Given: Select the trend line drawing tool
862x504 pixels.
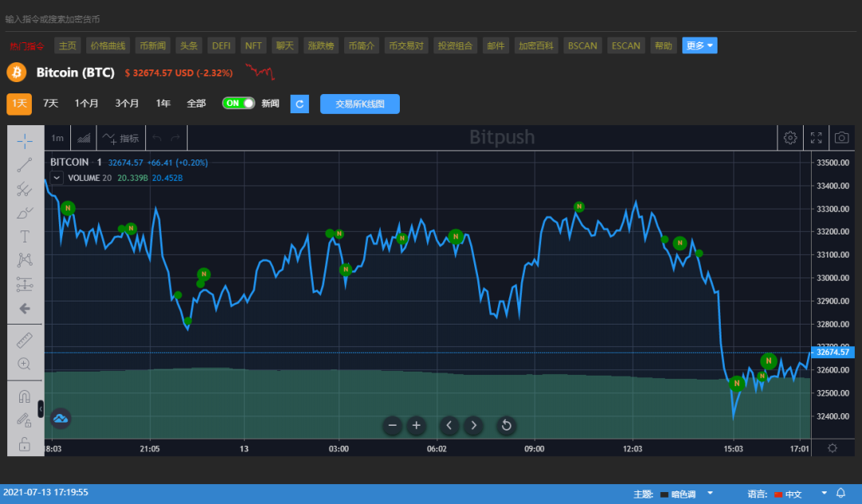Looking at the screenshot, I should coord(24,165).
